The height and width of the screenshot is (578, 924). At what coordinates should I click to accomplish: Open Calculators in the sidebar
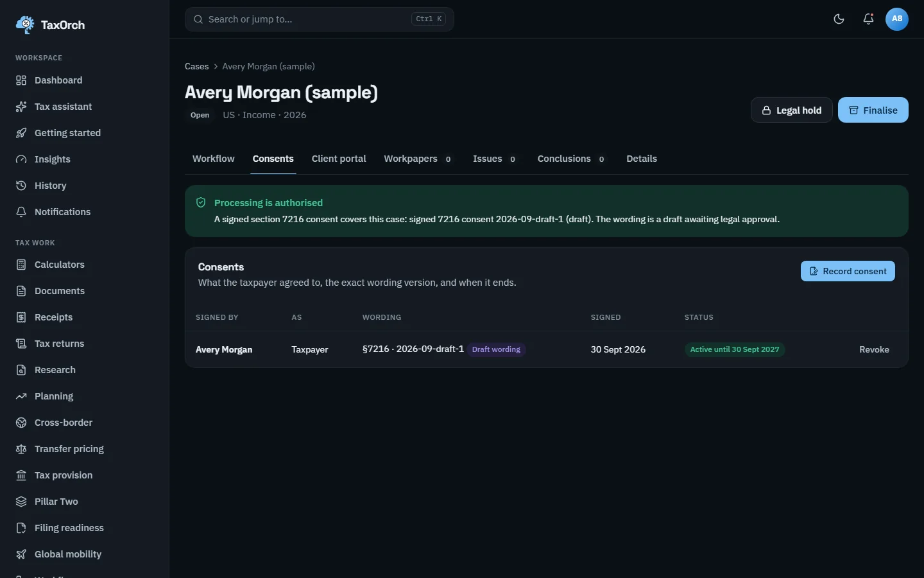click(85, 265)
